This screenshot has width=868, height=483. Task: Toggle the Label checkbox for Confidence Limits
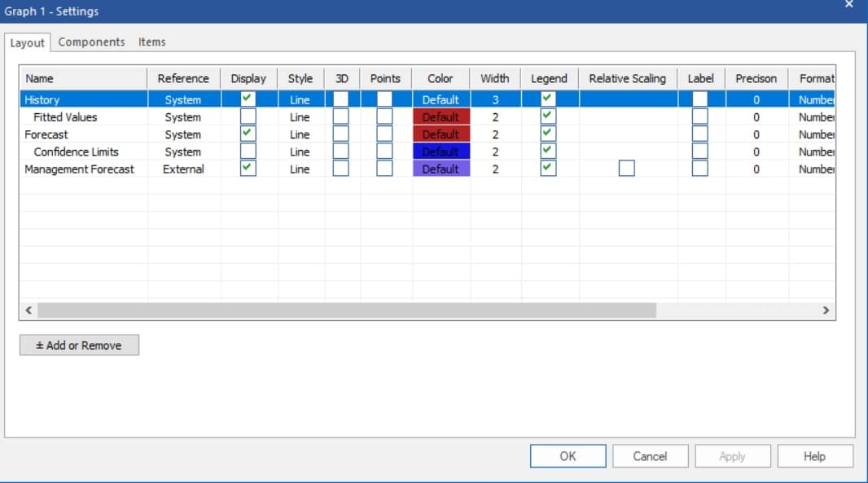pos(701,151)
